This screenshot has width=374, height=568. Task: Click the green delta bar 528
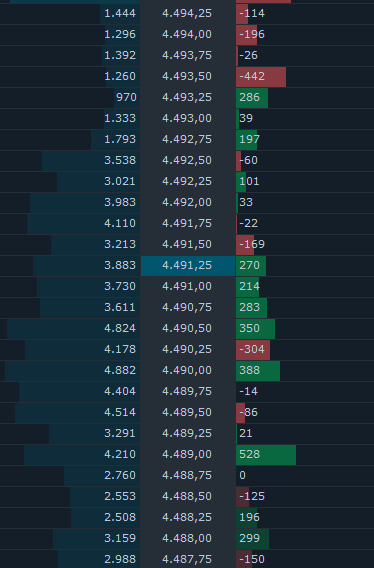(x=266, y=455)
